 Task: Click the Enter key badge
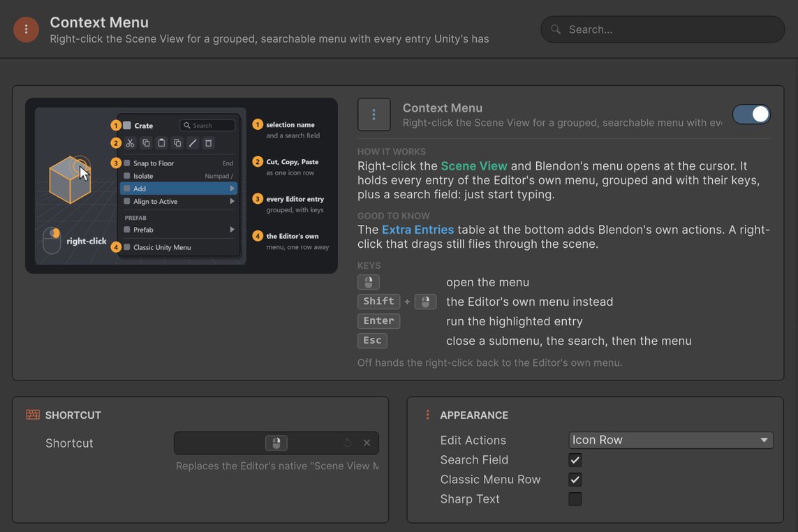click(x=378, y=320)
